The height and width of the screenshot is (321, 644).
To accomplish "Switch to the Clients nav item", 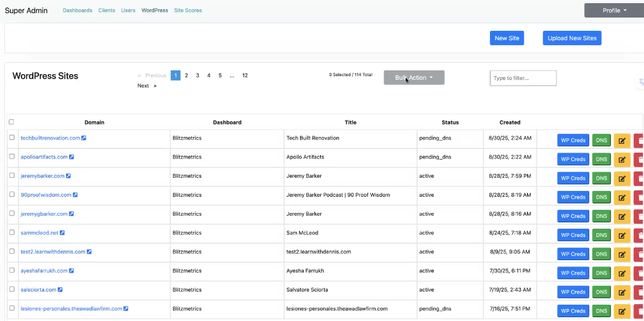I will click(106, 11).
